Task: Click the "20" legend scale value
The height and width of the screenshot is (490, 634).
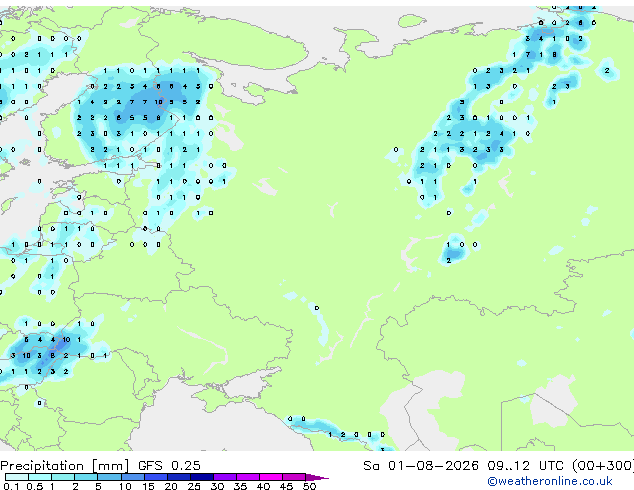Action: pyautogui.click(x=171, y=486)
